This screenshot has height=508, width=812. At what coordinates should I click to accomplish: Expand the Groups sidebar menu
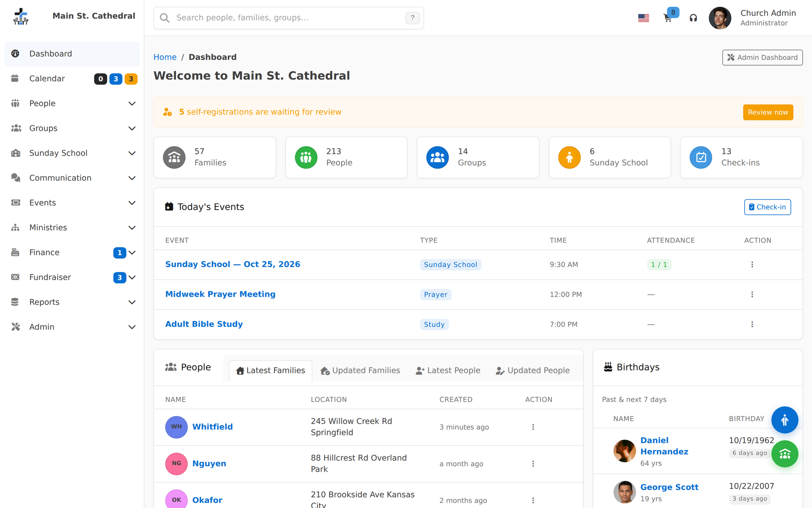tap(72, 128)
